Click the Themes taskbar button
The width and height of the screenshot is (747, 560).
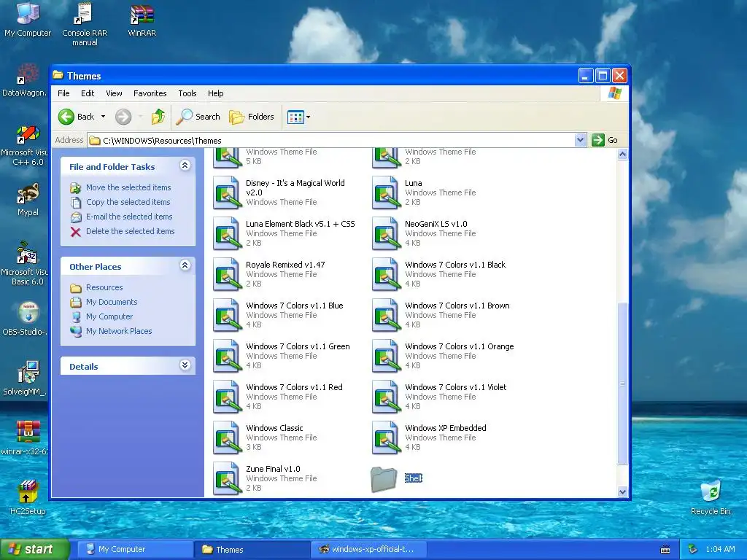tap(252, 549)
